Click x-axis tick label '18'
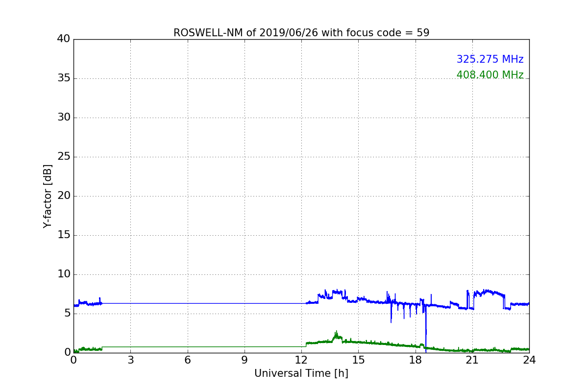The width and height of the screenshot is (588, 392). 415,360
